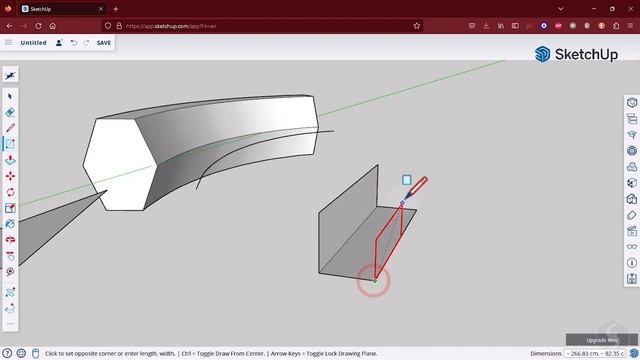The width and height of the screenshot is (640, 360).
Task: Open the Solid Inspector panel
Action: pyautogui.click(x=632, y=279)
